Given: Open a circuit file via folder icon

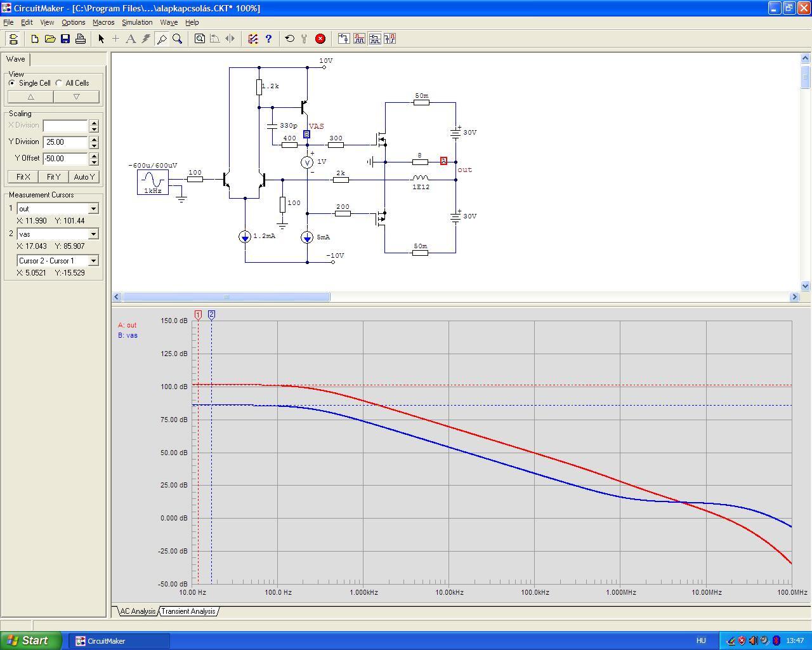Looking at the screenshot, I should (x=50, y=39).
